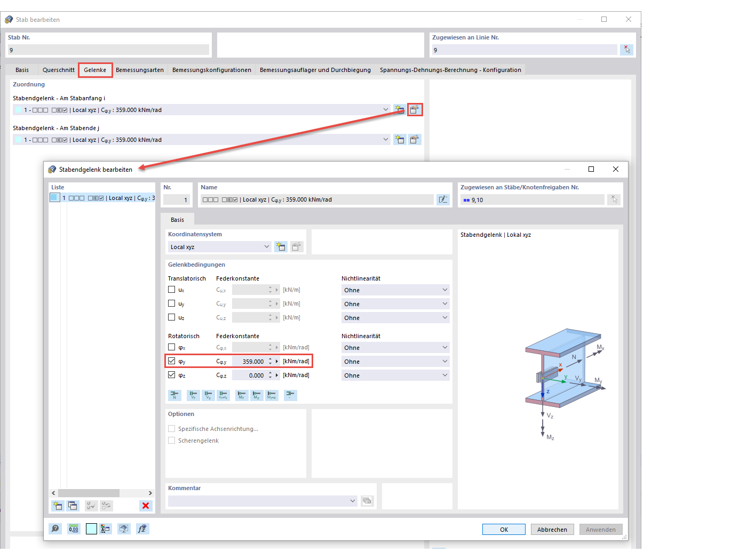Copy the selected hinge using copy icon
The width and height of the screenshot is (747, 560).
click(73, 506)
